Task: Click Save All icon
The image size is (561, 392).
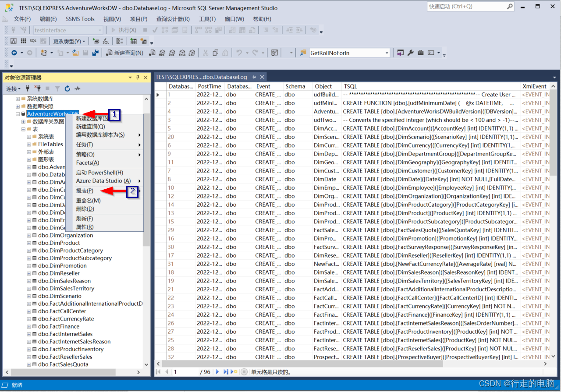Action: (96, 53)
